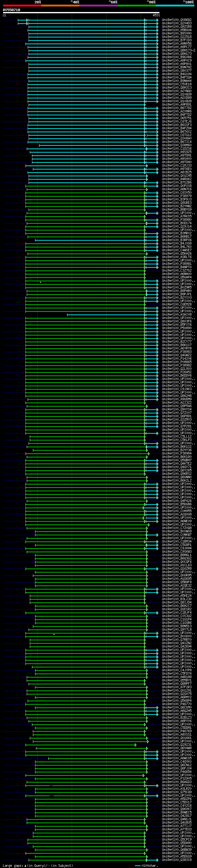197x868 pixels.
Task: Click hit name UniRef100_O80377
Action: [x=177, y=71]
